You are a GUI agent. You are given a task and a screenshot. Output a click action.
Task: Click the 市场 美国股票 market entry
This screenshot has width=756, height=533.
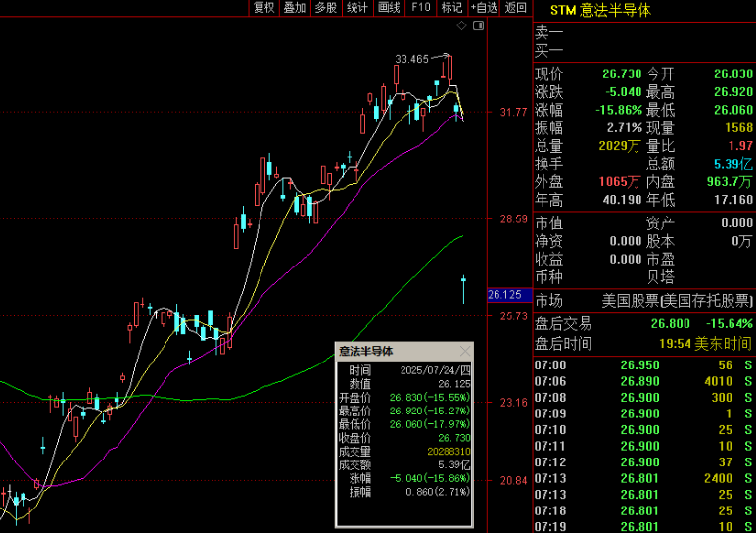[643, 301]
